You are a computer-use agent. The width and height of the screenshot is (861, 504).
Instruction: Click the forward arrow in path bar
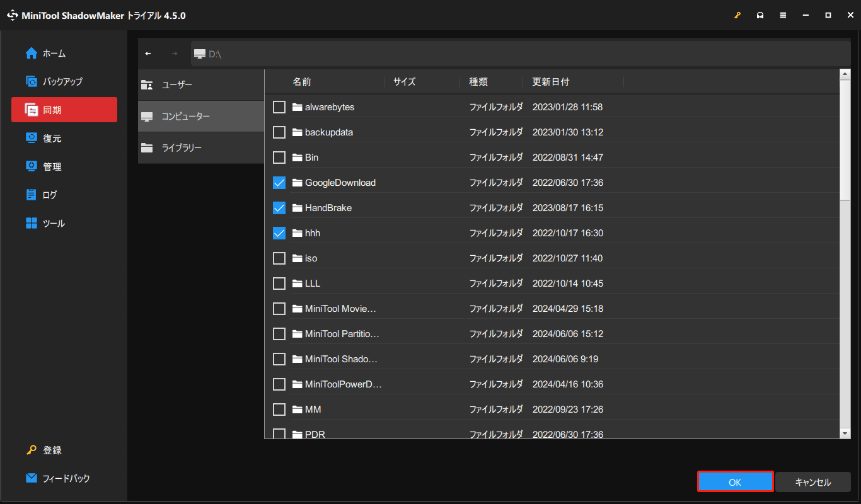tap(175, 54)
